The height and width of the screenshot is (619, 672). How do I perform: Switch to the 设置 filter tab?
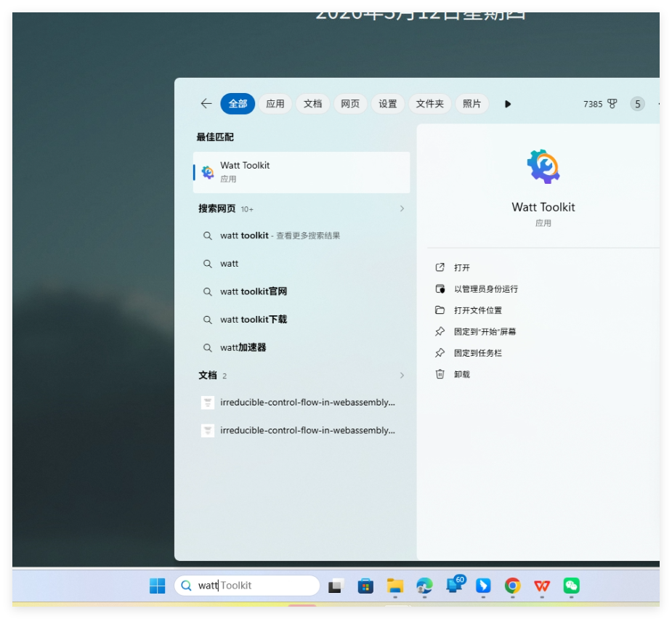(x=387, y=104)
